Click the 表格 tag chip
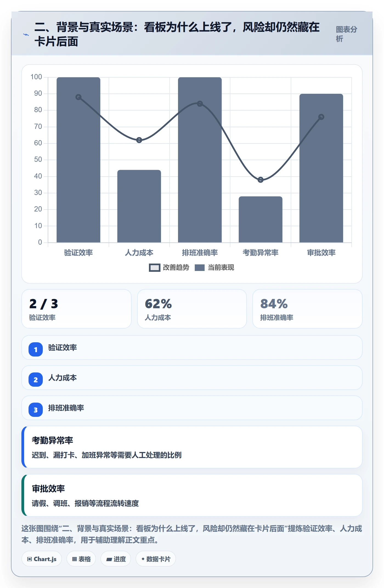 (81, 559)
